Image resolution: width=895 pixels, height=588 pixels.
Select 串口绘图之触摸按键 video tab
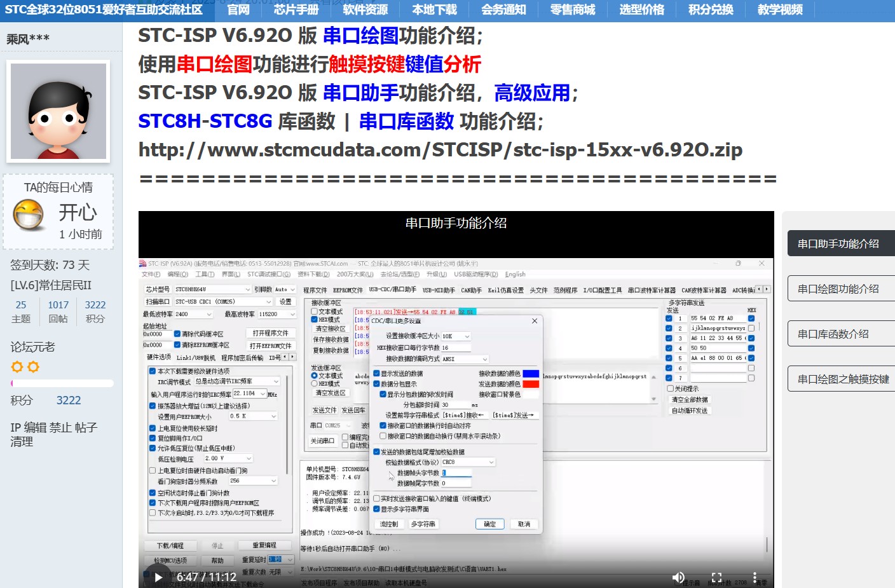coord(841,379)
